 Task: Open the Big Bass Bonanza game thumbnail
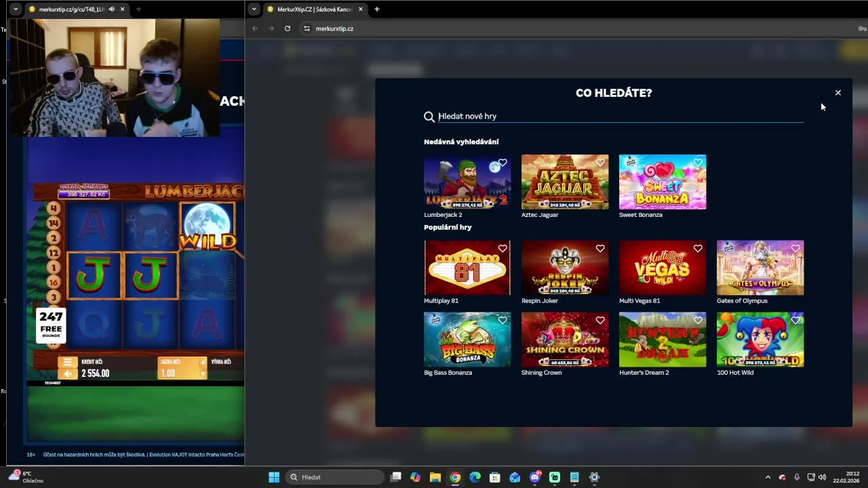(x=467, y=340)
